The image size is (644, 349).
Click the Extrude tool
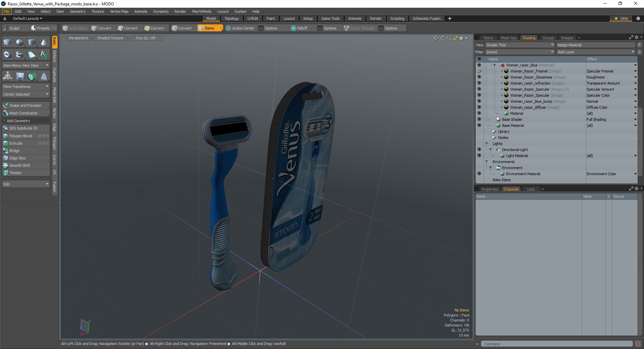tap(26, 143)
